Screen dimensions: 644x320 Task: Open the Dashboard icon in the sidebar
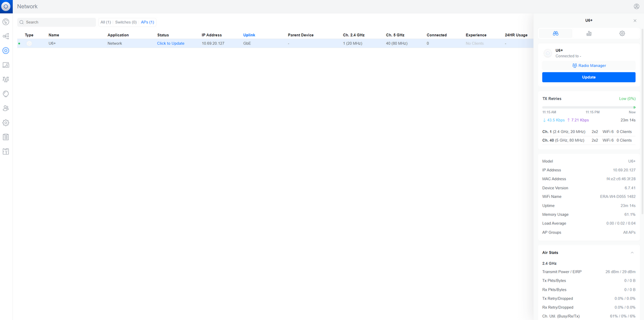click(x=6, y=22)
